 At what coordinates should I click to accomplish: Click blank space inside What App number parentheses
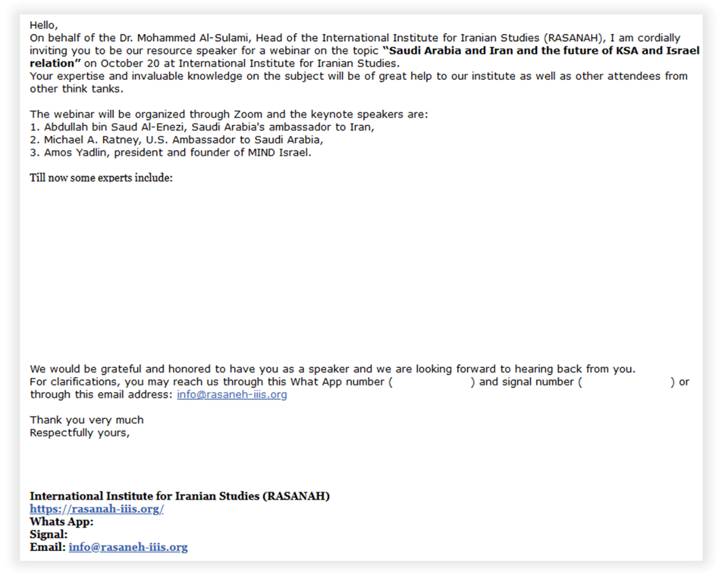point(432,382)
